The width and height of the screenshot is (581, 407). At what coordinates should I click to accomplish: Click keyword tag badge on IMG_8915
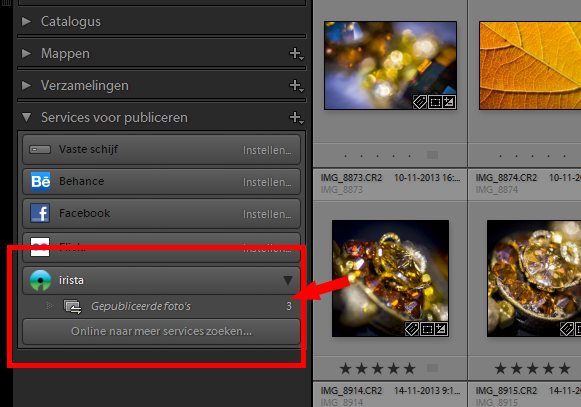click(567, 329)
